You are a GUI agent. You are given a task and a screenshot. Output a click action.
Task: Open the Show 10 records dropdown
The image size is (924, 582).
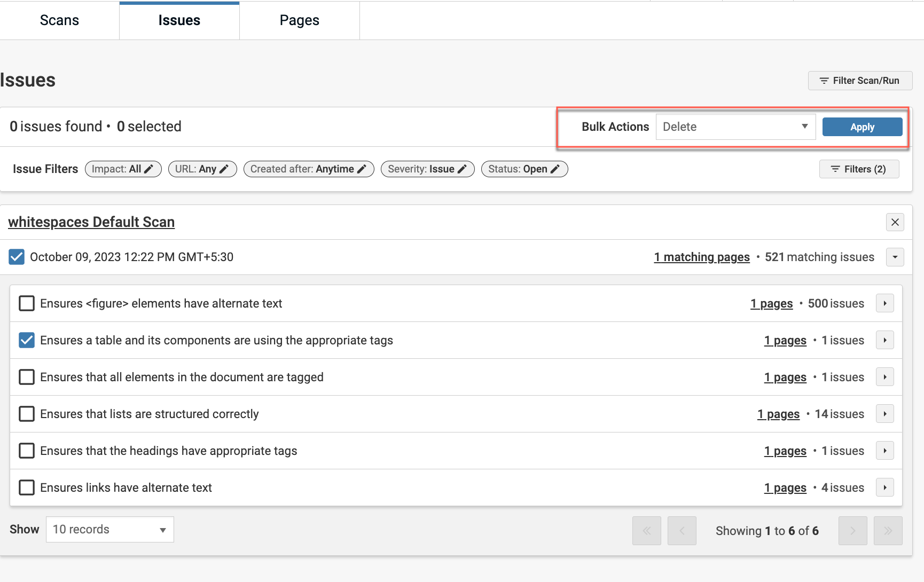(x=110, y=530)
